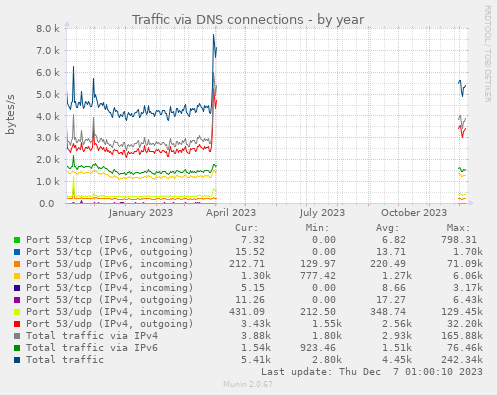Click the 'Port 53/udp (IPv6, incoming)' legend label
This screenshot has height=395, width=497.
[x=110, y=264]
